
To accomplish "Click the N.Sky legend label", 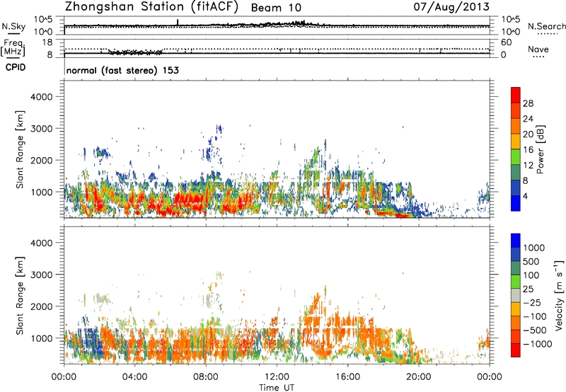I will click(13, 26).
